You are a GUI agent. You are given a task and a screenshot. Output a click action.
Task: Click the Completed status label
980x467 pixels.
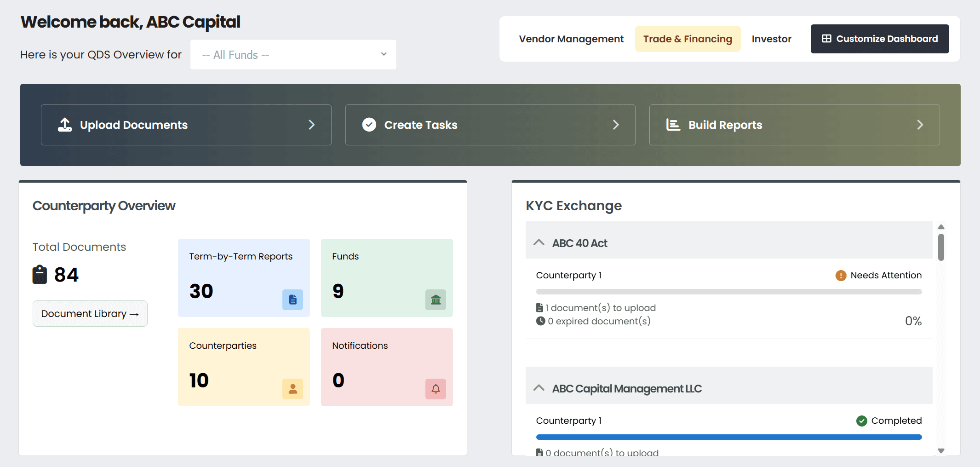coord(896,421)
